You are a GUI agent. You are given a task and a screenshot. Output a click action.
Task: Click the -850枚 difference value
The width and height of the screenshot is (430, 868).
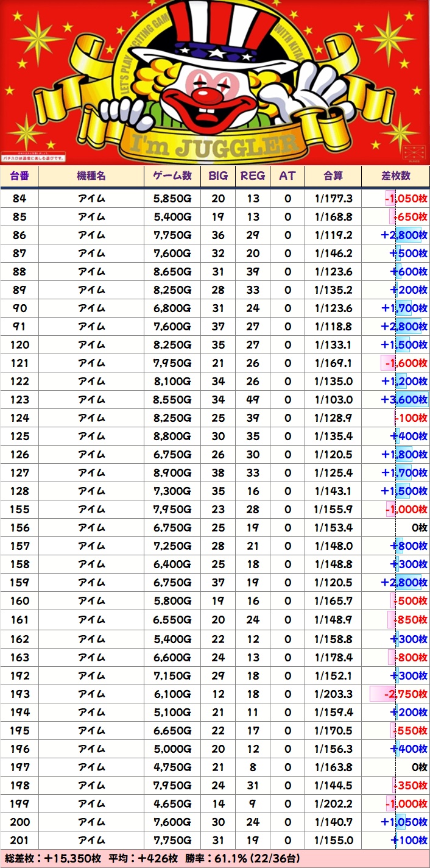click(410, 620)
